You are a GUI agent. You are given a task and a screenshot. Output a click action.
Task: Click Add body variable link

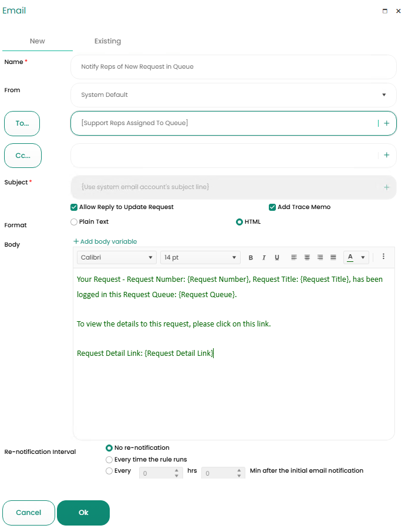[105, 241]
